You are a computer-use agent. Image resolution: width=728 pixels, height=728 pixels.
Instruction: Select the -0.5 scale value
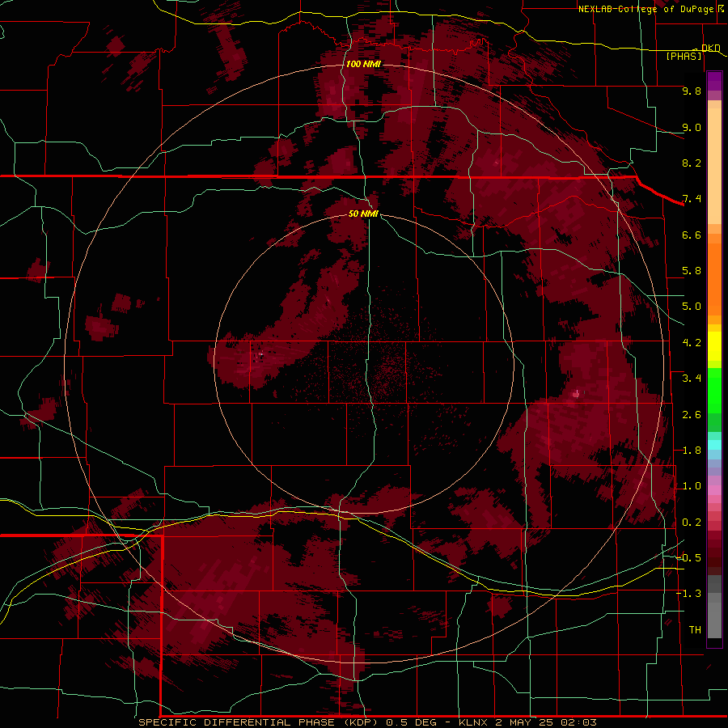click(x=688, y=558)
